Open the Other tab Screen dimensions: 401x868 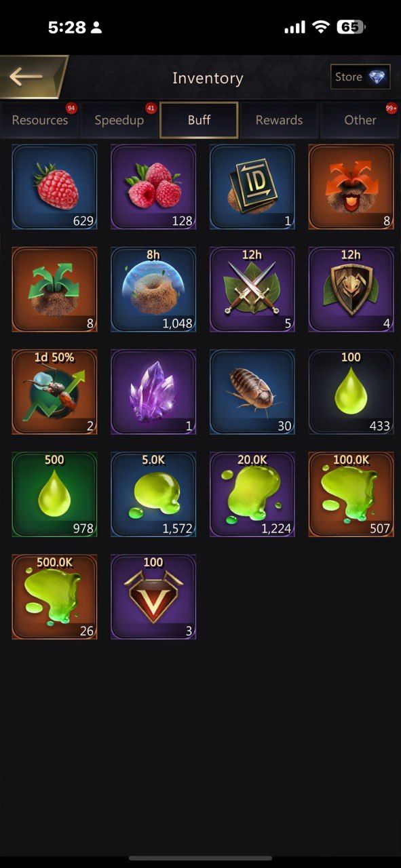(360, 120)
